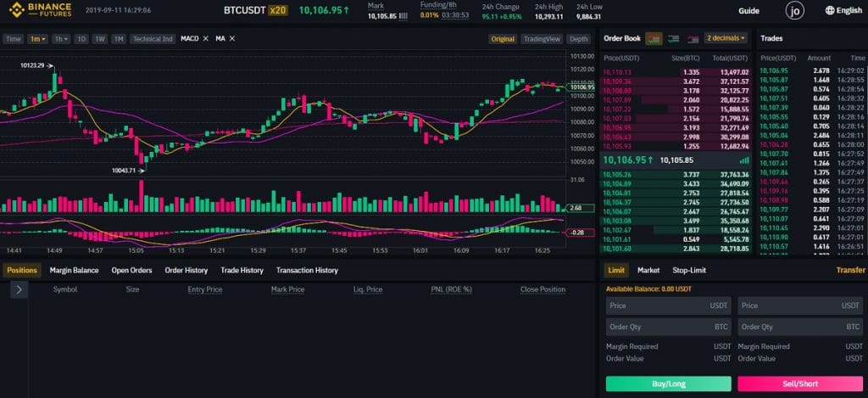The width and height of the screenshot is (868, 398).
Task: Click the Sell/Short button
Action: pos(800,384)
